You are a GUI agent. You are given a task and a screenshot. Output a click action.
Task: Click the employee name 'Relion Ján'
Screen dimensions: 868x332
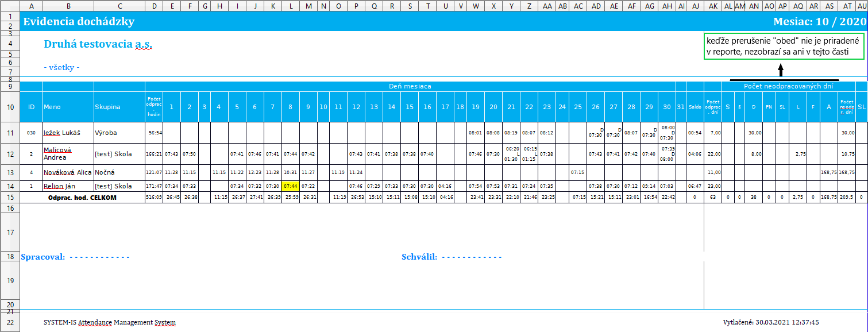click(60, 186)
